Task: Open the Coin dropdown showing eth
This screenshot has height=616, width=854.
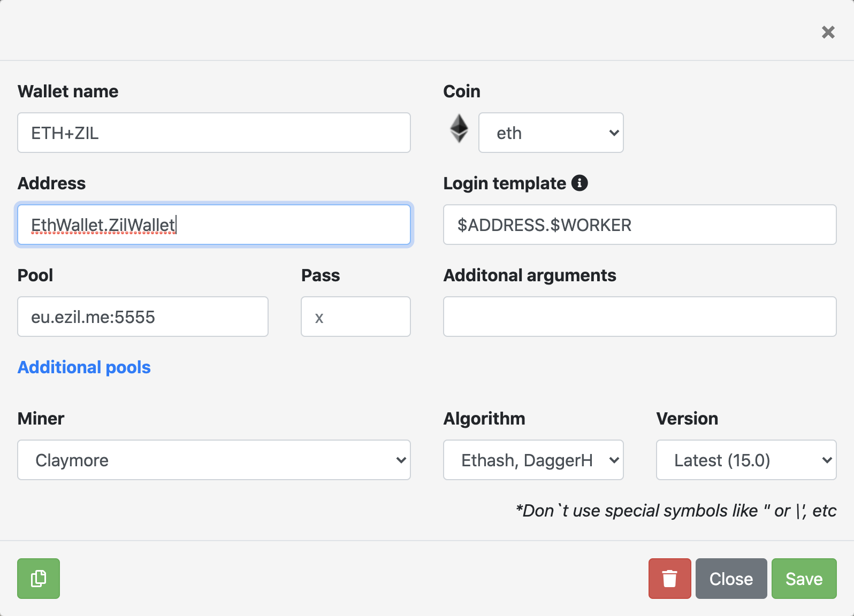Action: pyautogui.click(x=551, y=133)
